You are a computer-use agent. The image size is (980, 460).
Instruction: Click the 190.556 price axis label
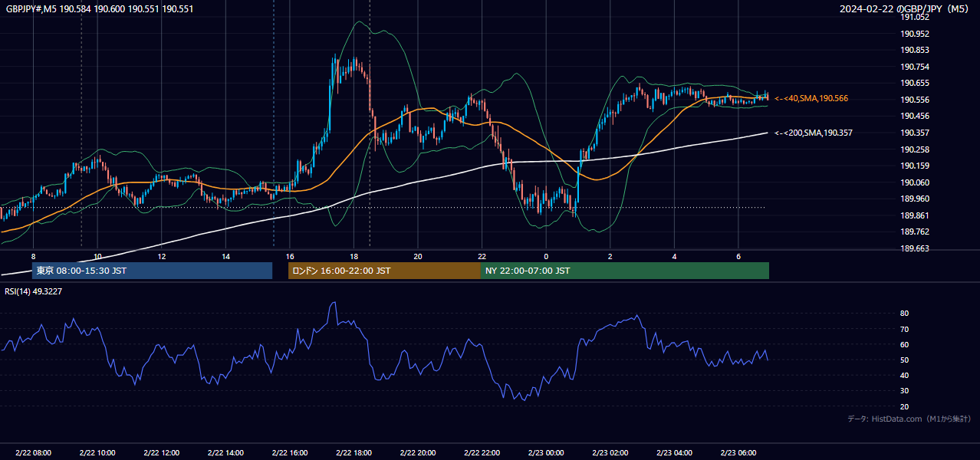click(x=915, y=100)
